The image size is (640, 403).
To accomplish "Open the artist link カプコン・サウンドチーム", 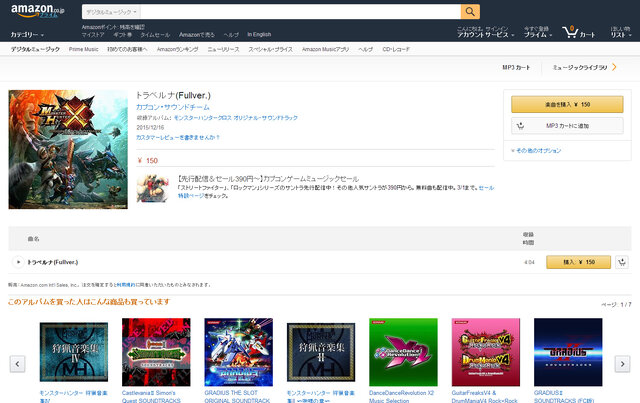I will pos(173,107).
